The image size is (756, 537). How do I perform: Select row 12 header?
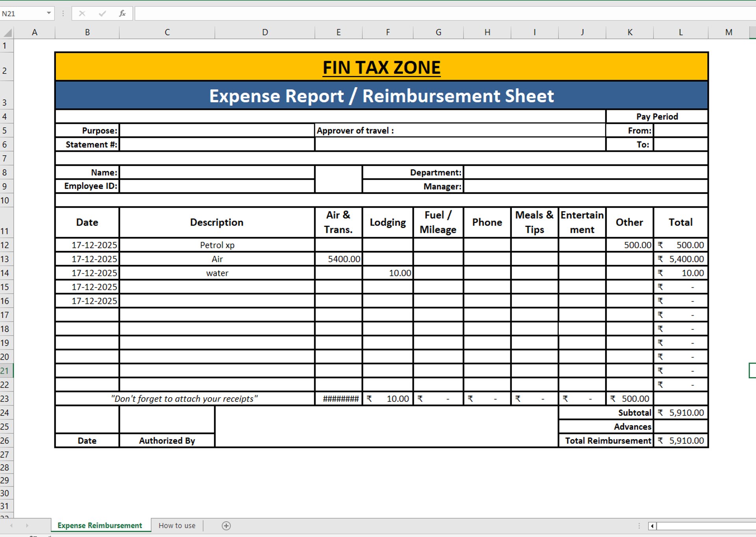point(5,245)
